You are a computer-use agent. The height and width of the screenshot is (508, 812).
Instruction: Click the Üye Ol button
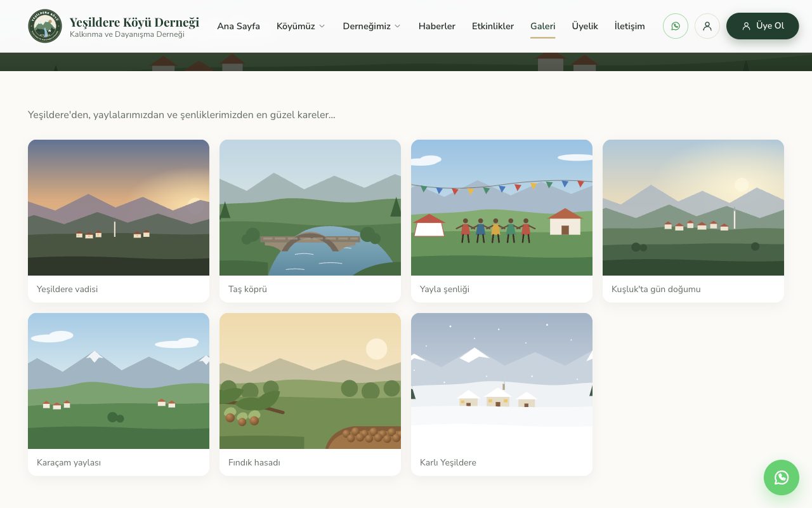tap(763, 26)
